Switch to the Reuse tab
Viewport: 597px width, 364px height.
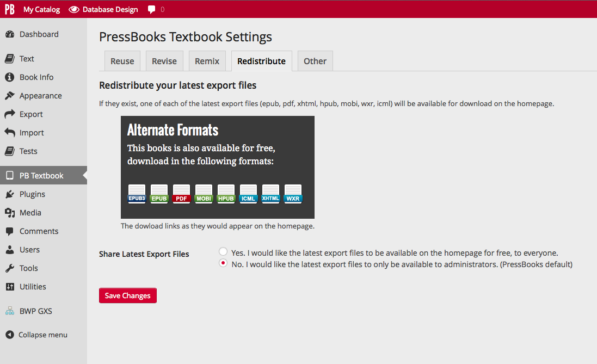pos(122,61)
